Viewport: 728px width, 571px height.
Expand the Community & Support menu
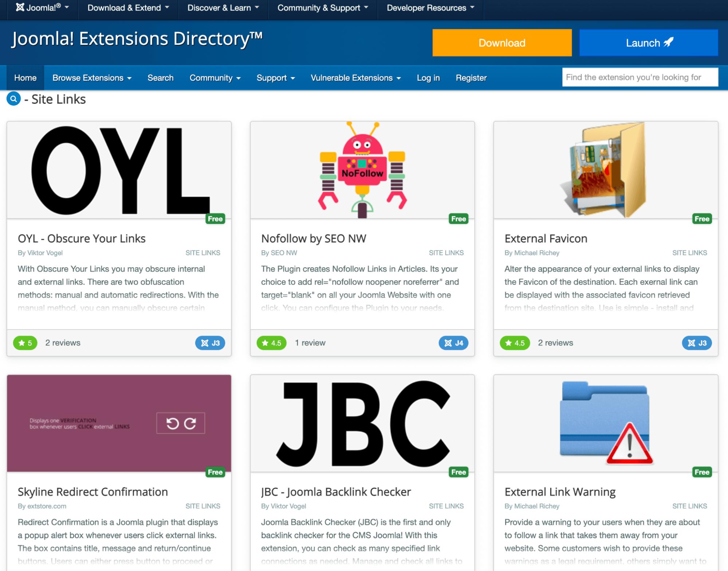(323, 8)
